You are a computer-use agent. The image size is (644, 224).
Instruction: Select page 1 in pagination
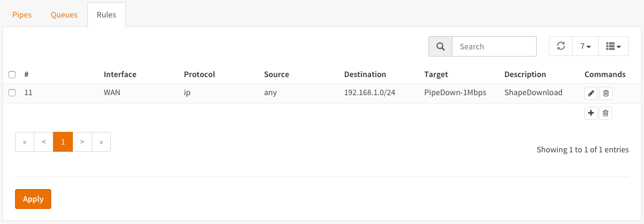(63, 142)
